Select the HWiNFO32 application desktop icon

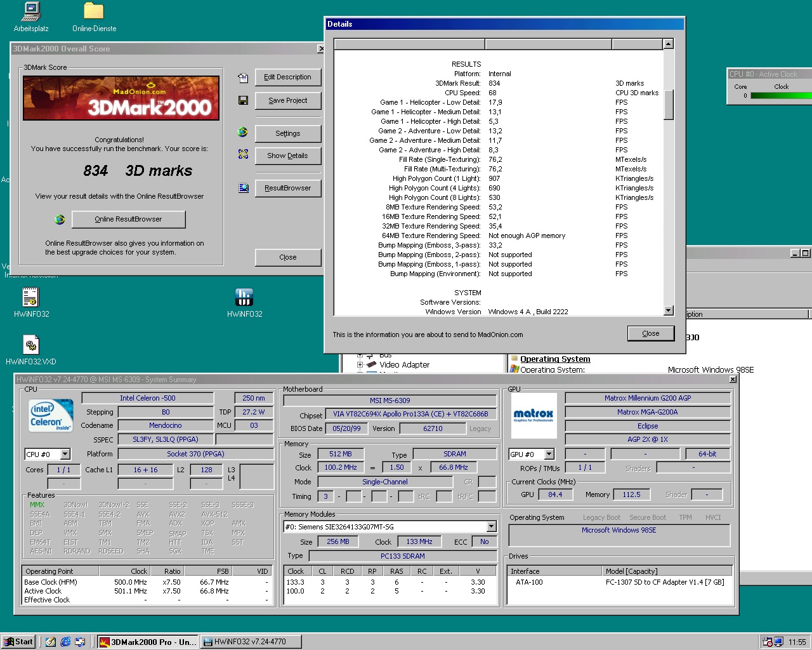[x=244, y=297]
